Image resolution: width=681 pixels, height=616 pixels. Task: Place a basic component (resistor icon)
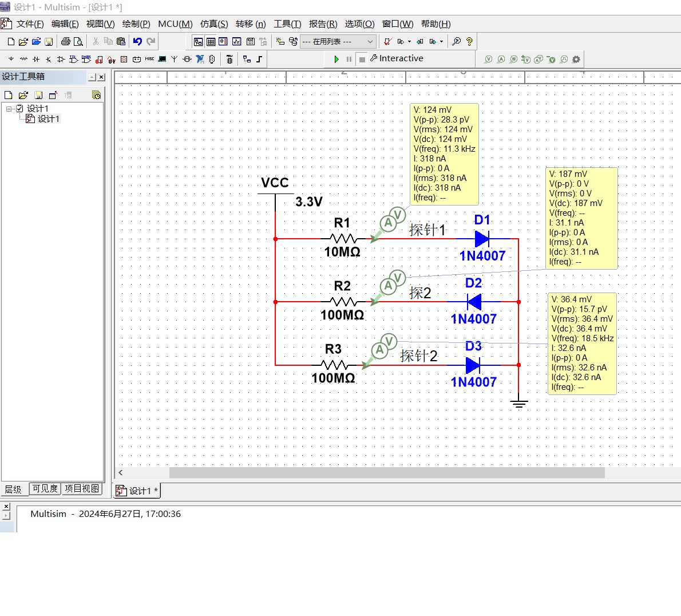(x=23, y=59)
